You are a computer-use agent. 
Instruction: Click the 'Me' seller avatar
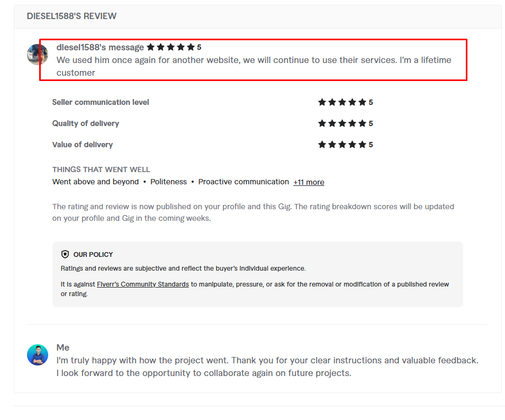38,354
